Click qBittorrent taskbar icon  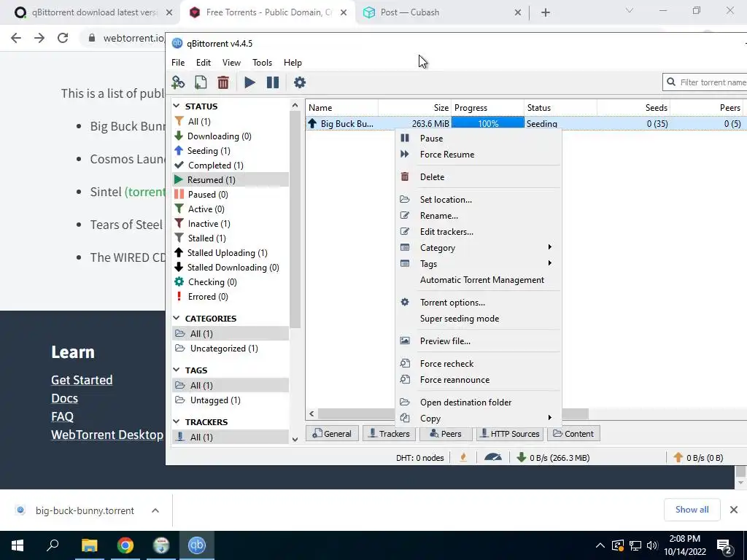tap(196, 545)
